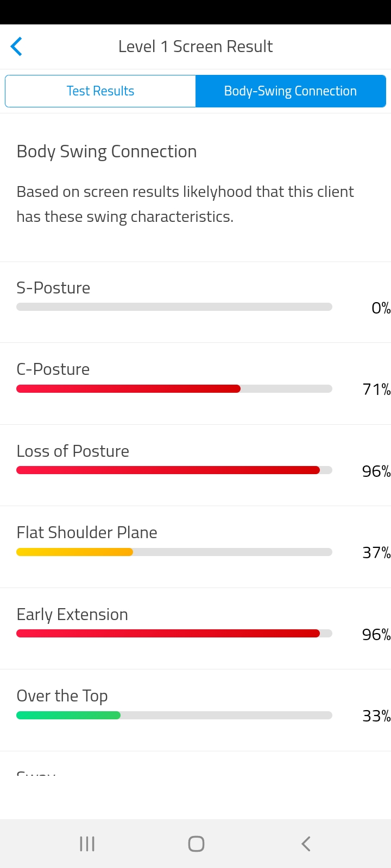Viewport: 391px width, 868px height.
Task: Click the S-Posture progress bar
Action: (x=174, y=307)
